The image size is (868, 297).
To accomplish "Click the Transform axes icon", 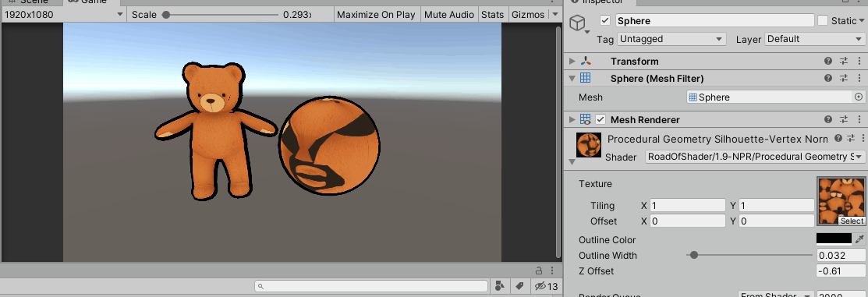I will tap(586, 61).
